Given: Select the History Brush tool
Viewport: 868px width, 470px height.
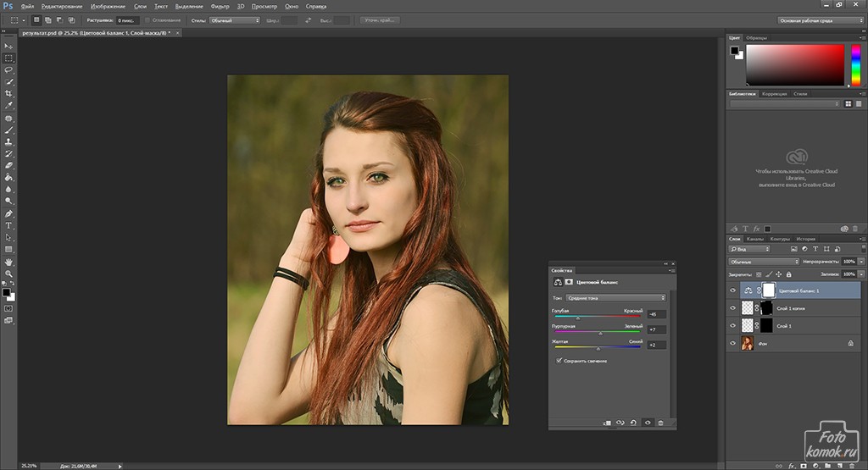Looking at the screenshot, I should 8,154.
